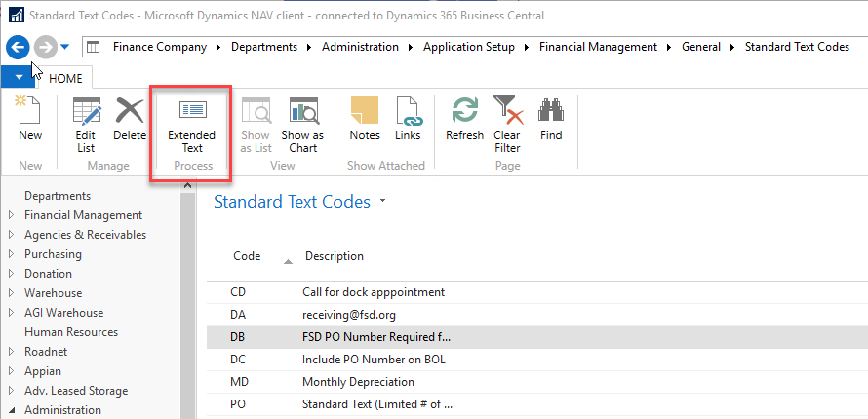868x419 pixels.
Task: Click Application Setup in breadcrumb
Action: pyautogui.click(x=469, y=47)
